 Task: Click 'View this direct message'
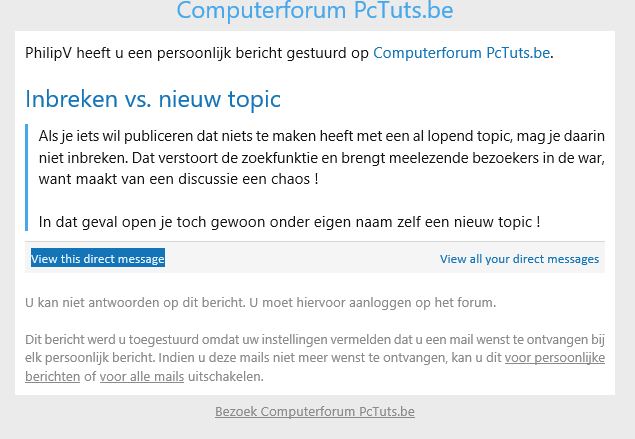98,258
